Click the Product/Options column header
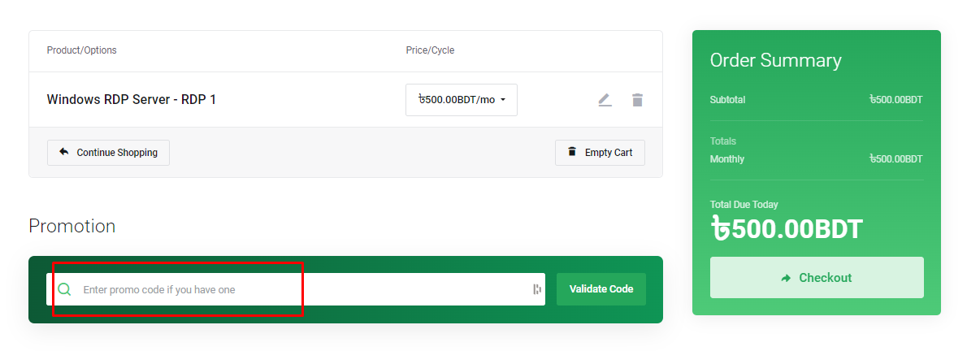The height and width of the screenshot is (351, 980). tap(82, 50)
